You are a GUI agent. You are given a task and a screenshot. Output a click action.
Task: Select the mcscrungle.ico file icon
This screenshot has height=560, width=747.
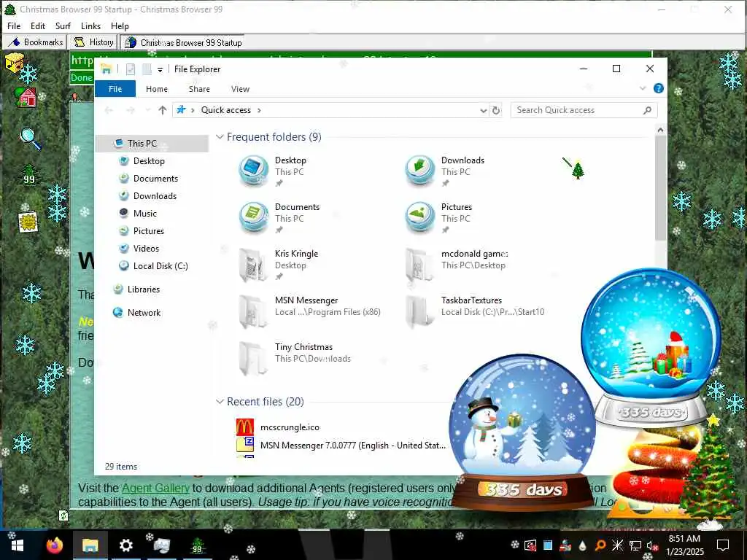pyautogui.click(x=245, y=427)
